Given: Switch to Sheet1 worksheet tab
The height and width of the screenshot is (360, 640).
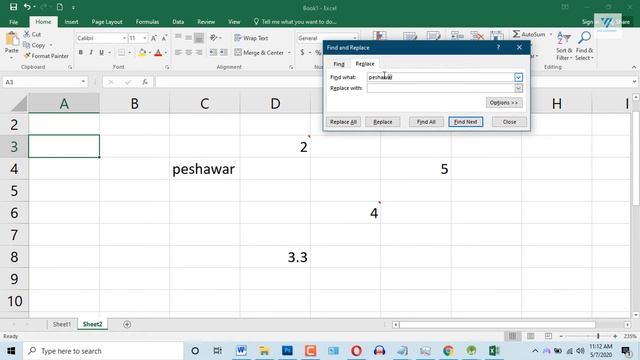Looking at the screenshot, I should (62, 324).
